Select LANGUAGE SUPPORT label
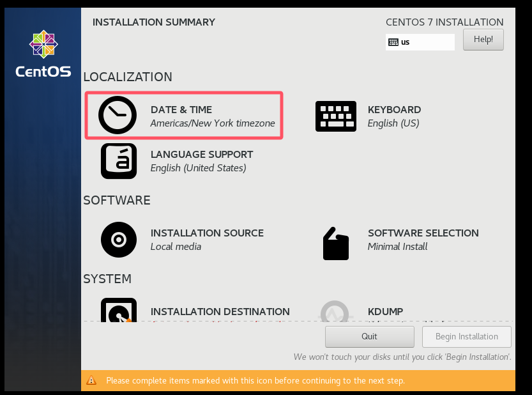532x395 pixels. (x=202, y=155)
